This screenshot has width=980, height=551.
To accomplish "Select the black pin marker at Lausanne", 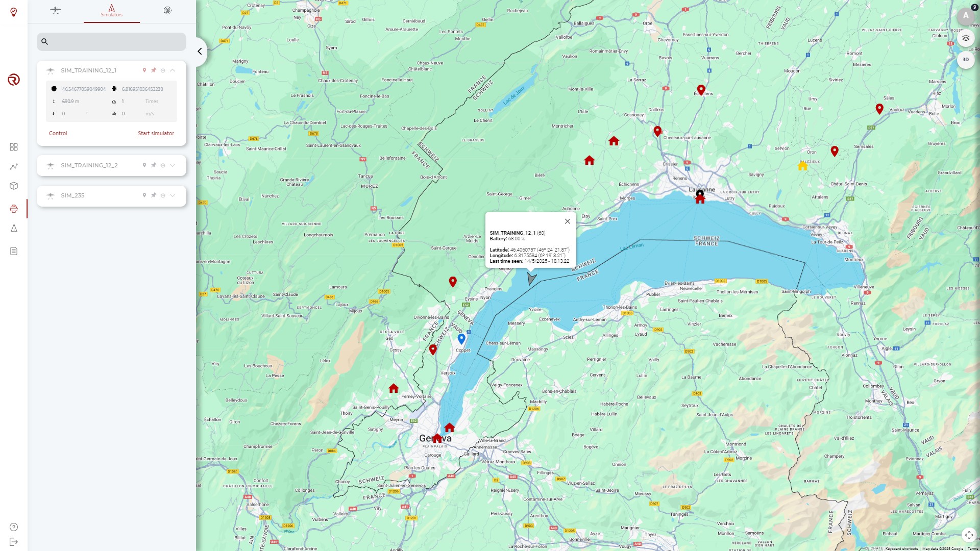I will 700,193.
